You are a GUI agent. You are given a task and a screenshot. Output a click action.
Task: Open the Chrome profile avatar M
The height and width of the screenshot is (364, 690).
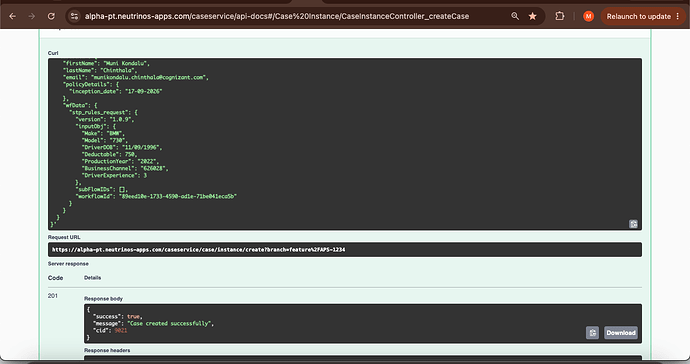pos(588,16)
